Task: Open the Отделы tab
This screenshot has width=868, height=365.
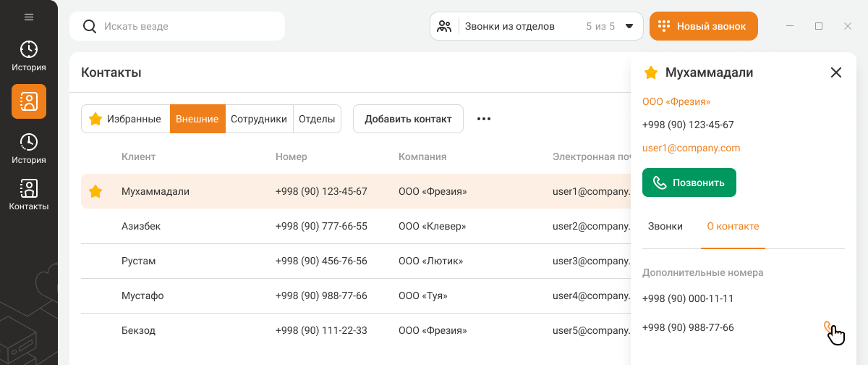Action: pos(317,119)
